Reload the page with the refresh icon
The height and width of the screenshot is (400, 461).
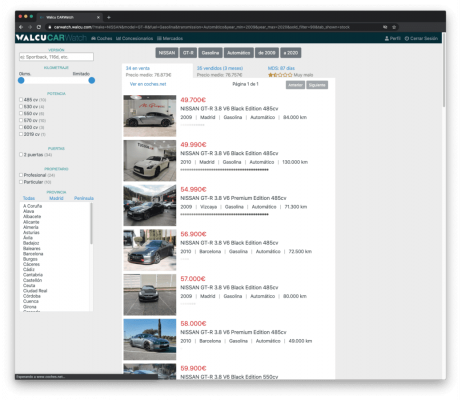39,27
